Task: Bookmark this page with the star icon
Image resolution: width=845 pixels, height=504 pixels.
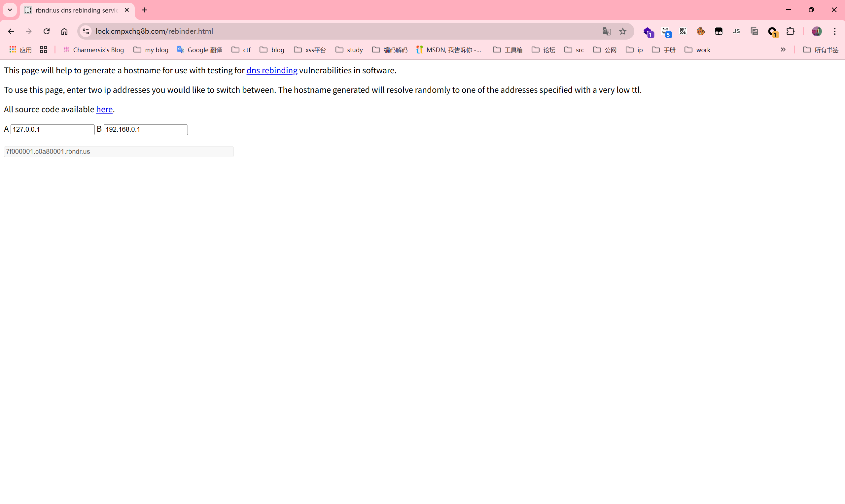Action: pos(622,31)
